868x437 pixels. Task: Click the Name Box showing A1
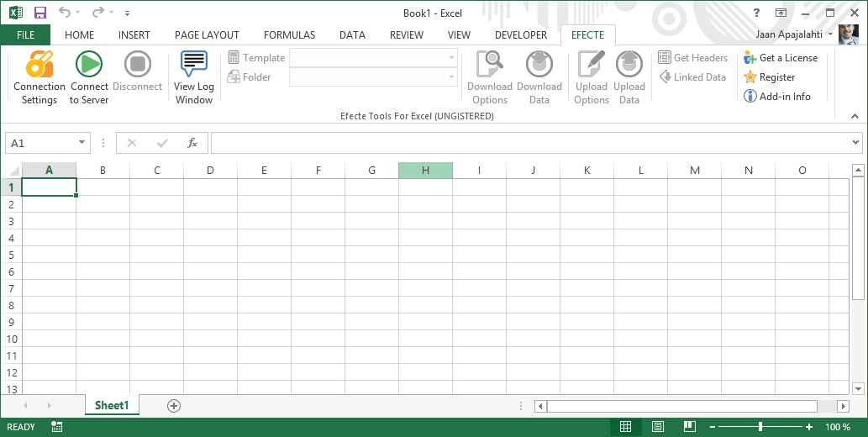[x=40, y=143]
